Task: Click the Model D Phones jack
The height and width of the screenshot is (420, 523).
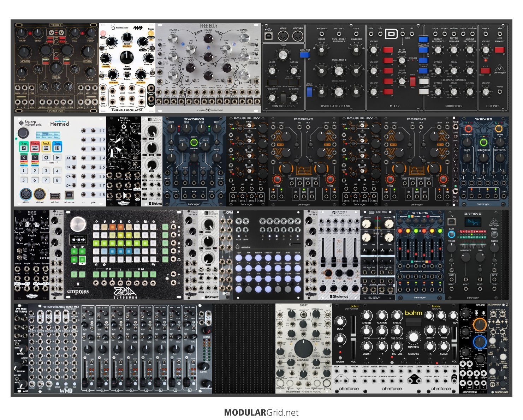Action: (500, 91)
